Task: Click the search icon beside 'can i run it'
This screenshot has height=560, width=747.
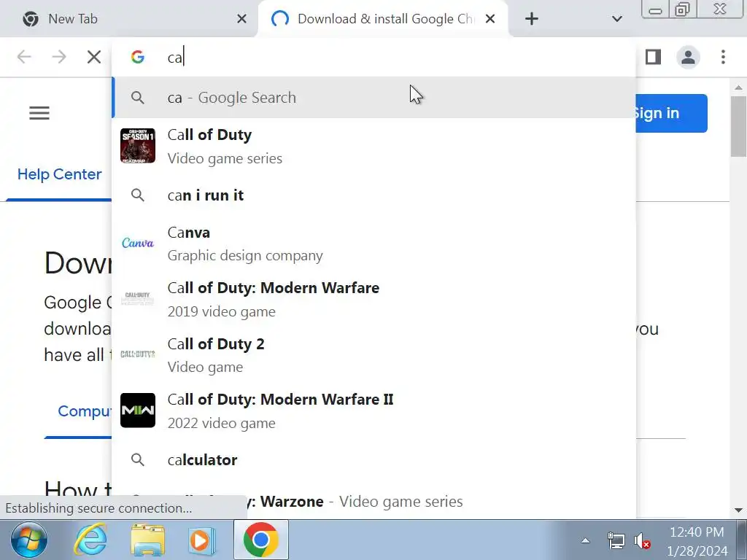Action: [138, 195]
